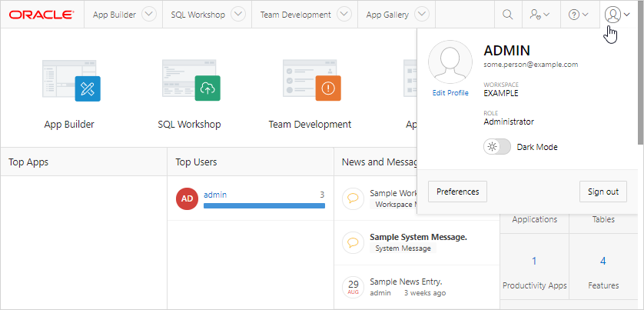Click the Top Apps heading
Viewport: 644px width, 310px height.
28,162
